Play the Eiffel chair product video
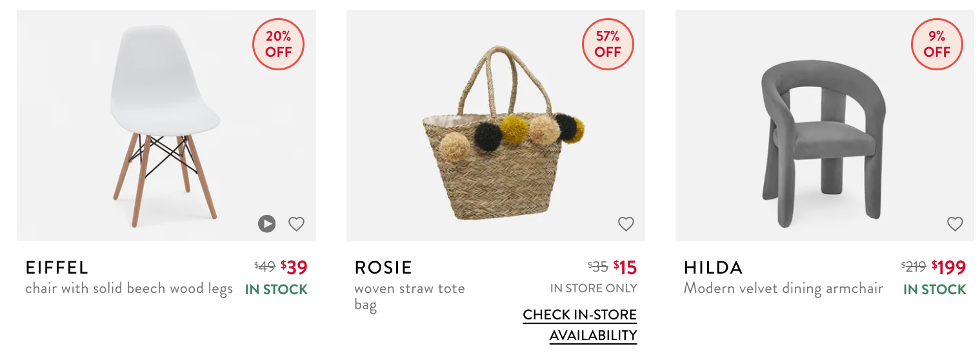 coord(266,224)
